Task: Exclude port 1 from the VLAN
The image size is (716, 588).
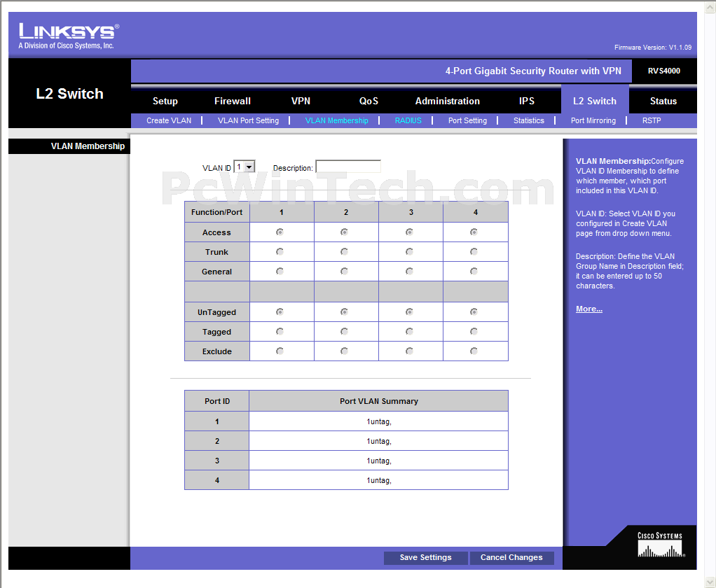Action: pos(280,351)
